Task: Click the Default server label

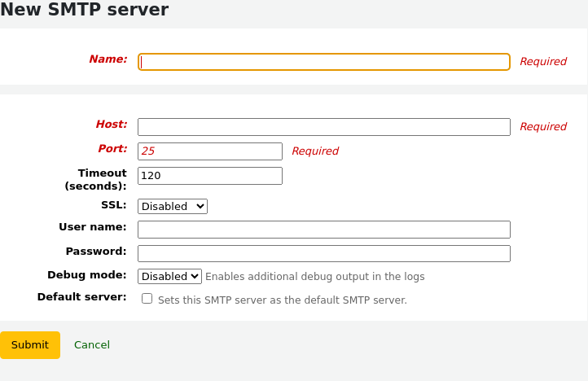Action: [x=81, y=297]
